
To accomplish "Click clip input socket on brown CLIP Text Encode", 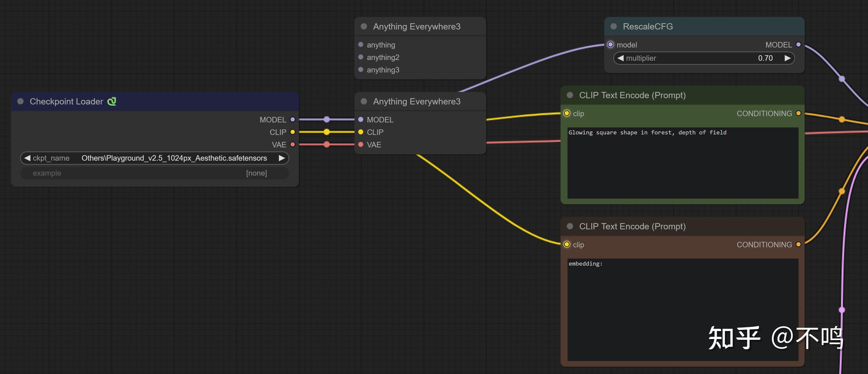I will coord(567,244).
